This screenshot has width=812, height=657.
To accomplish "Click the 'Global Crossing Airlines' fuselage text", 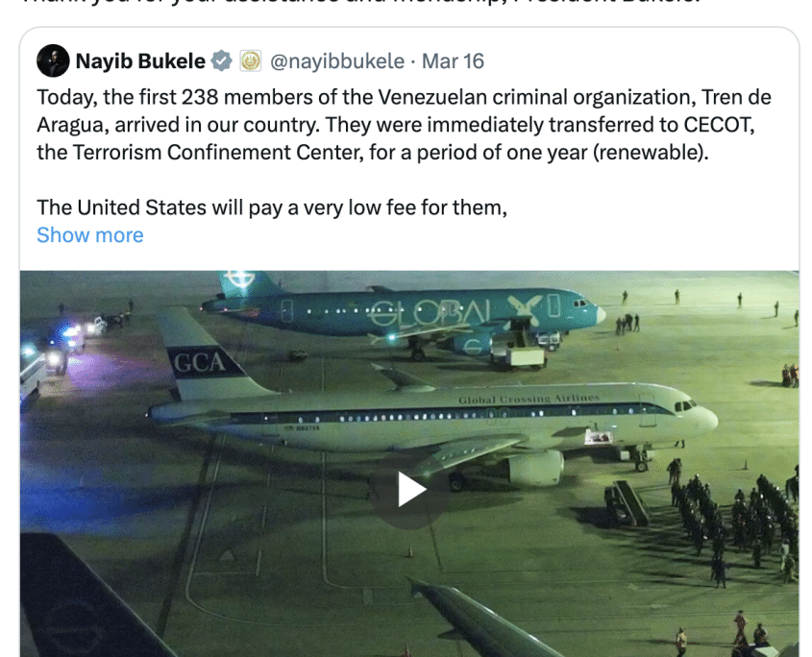I will click(x=529, y=399).
